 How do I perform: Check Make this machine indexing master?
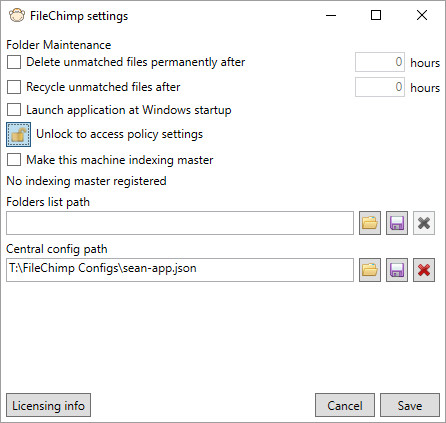tap(14, 160)
